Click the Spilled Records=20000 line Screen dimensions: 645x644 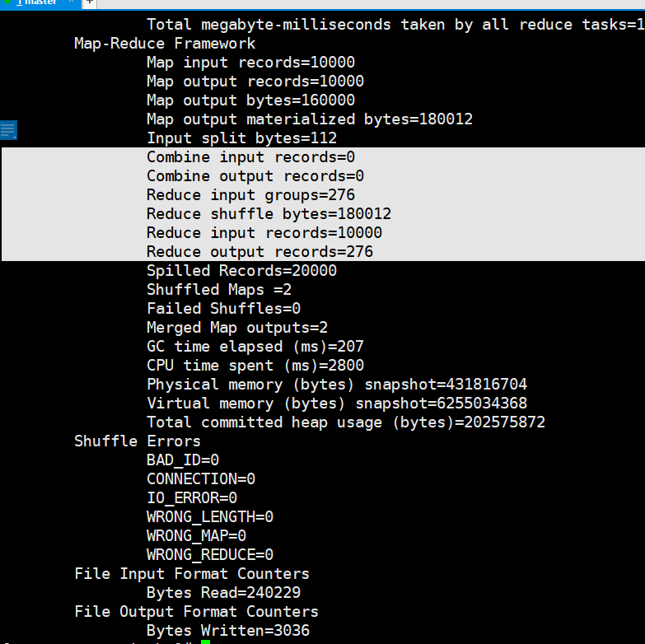point(241,271)
